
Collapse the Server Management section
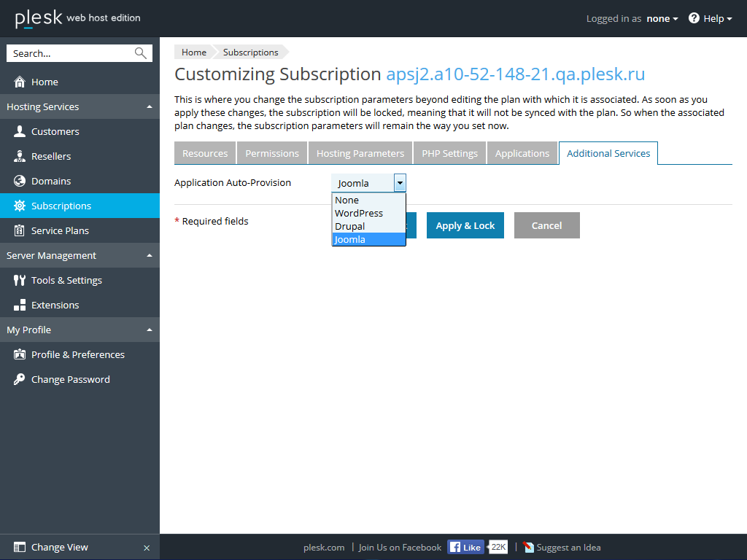(x=150, y=256)
